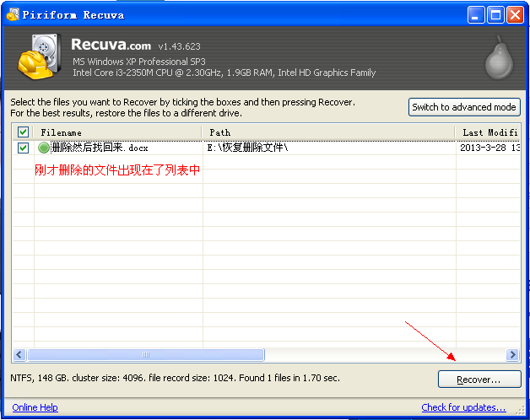Click the NTFS 148 GB status text

point(175,378)
